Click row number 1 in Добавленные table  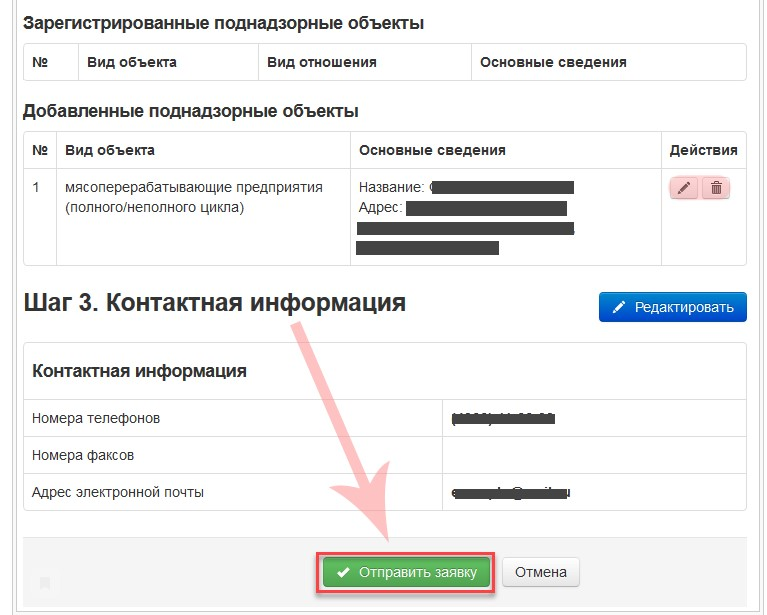click(x=37, y=187)
